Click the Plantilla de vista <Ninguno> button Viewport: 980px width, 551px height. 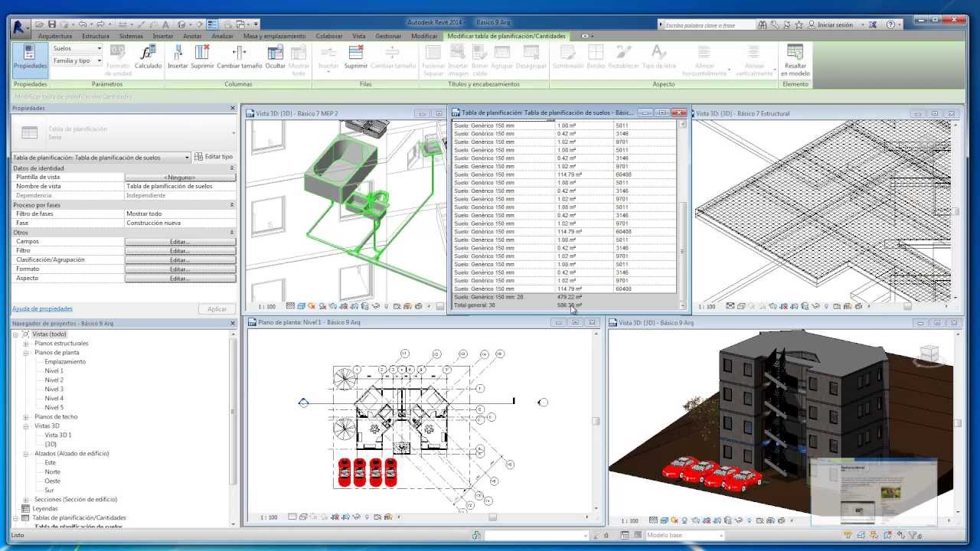pos(180,178)
